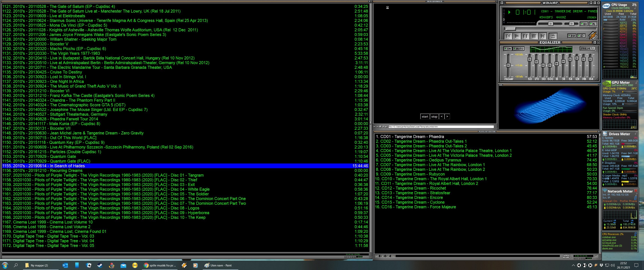Screen dimensions: 644x270
Task: Click the minibrowser '<' previous button
Action: pos(441,116)
